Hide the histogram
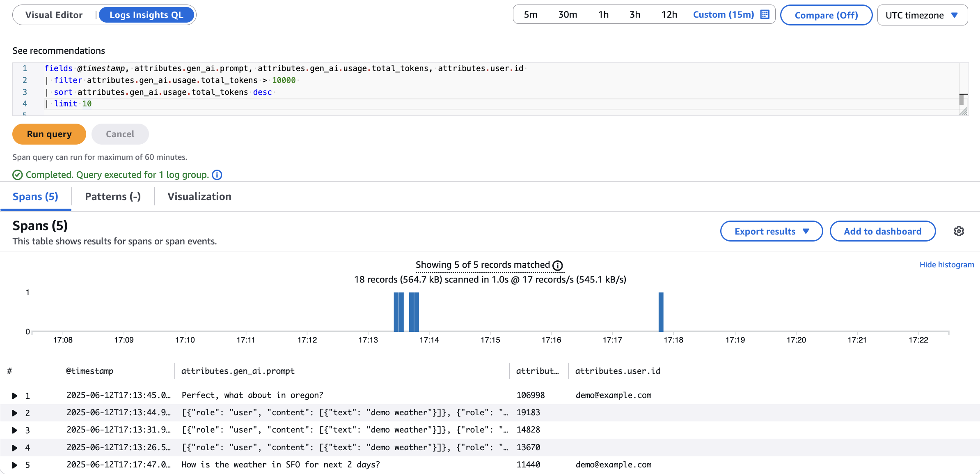980x474 pixels. (x=947, y=264)
